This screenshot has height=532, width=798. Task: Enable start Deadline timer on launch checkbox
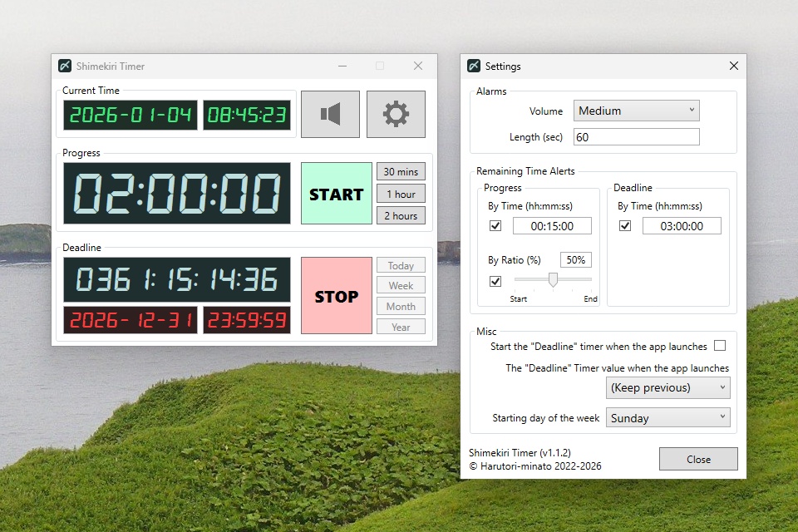coord(720,346)
